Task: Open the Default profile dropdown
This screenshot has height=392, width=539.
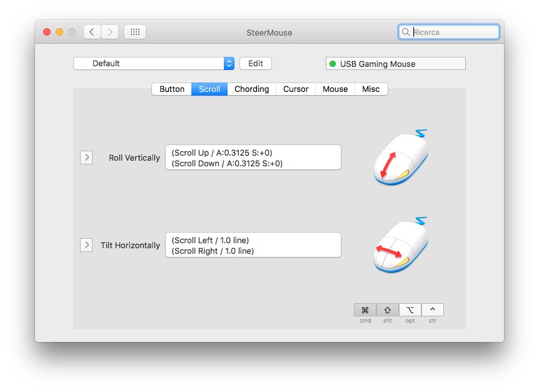Action: [x=154, y=64]
